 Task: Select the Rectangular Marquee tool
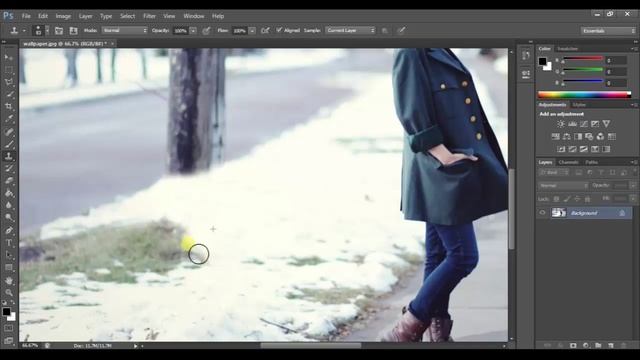(x=9, y=70)
